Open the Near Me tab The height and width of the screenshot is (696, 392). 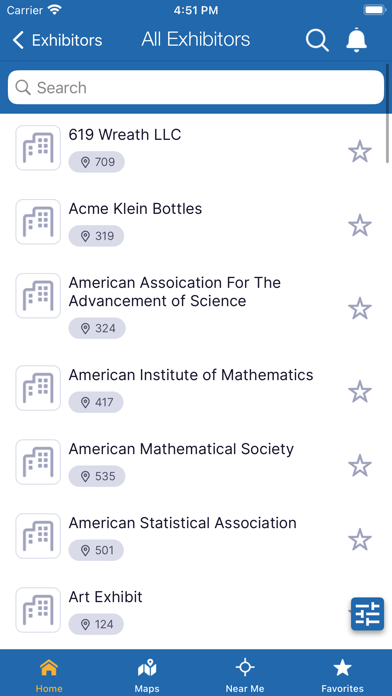pyautogui.click(x=245, y=676)
